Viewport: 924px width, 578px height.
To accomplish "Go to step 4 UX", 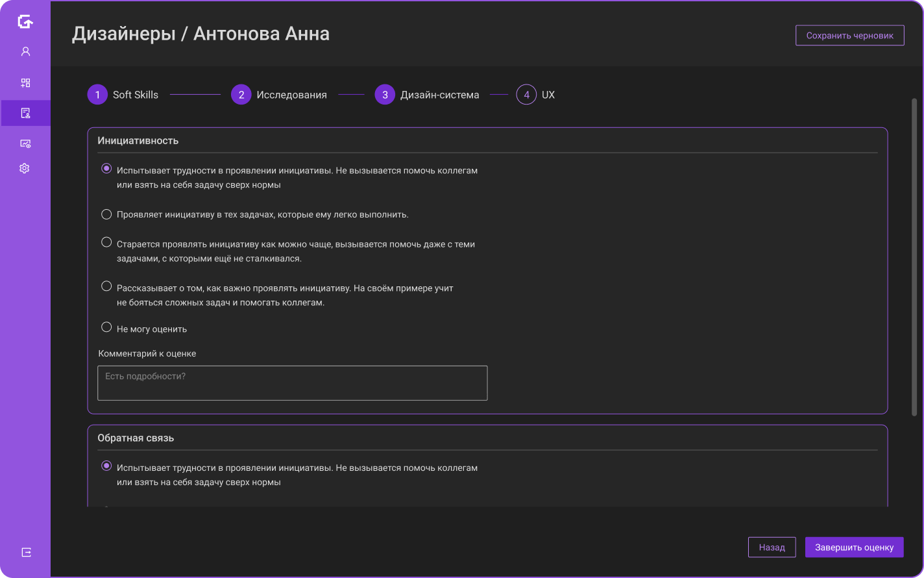I will tap(536, 95).
